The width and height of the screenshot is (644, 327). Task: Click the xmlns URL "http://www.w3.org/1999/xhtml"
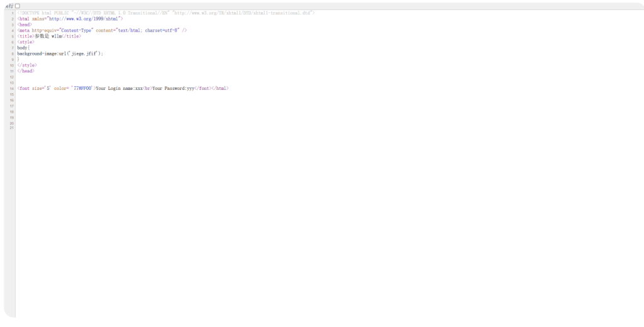pos(84,19)
